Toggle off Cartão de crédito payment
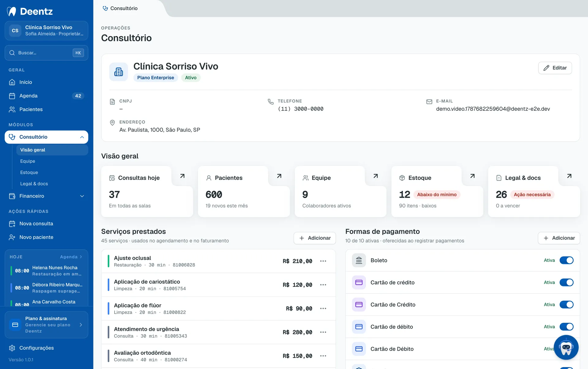588x369 pixels. 567,282
